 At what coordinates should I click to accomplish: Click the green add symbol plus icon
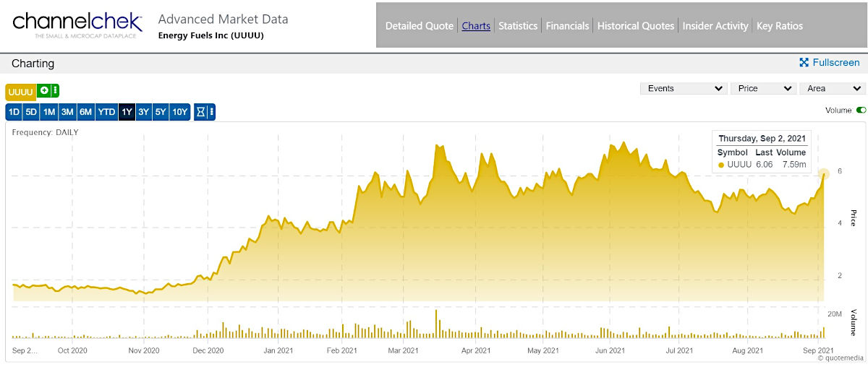point(44,91)
